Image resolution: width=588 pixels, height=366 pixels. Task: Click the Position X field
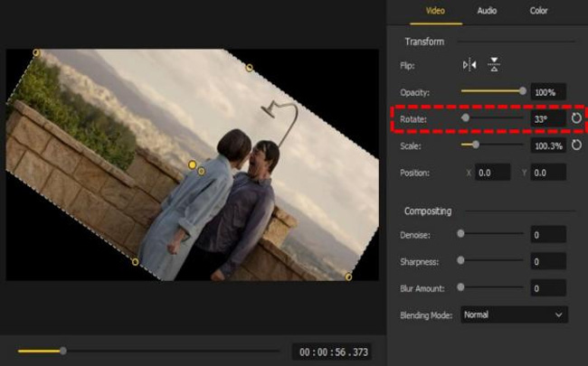pos(492,173)
